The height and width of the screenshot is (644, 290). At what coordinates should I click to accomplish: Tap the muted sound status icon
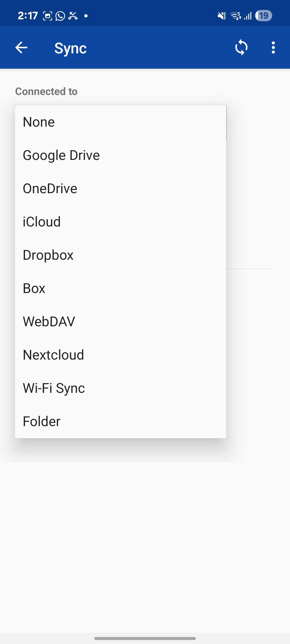coord(222,16)
